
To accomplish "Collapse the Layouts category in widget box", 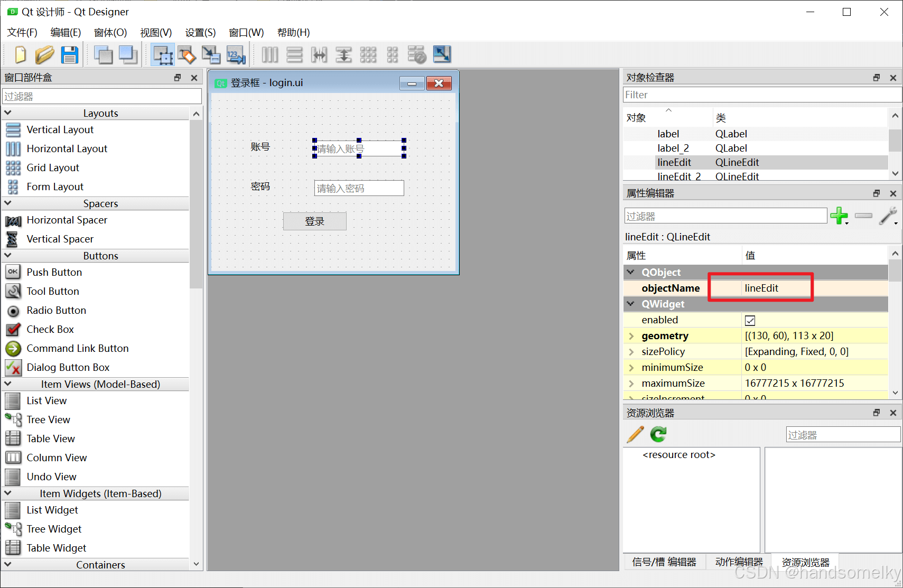I will (x=8, y=113).
